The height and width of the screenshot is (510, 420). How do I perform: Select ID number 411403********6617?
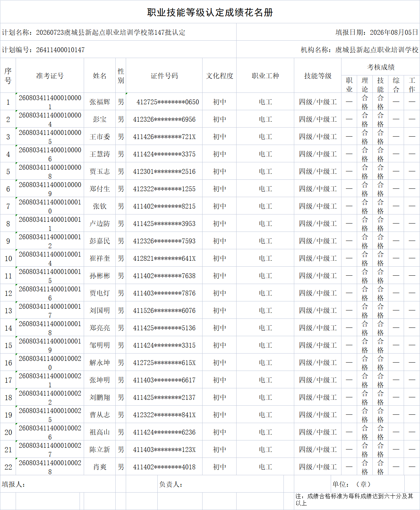(x=164, y=380)
